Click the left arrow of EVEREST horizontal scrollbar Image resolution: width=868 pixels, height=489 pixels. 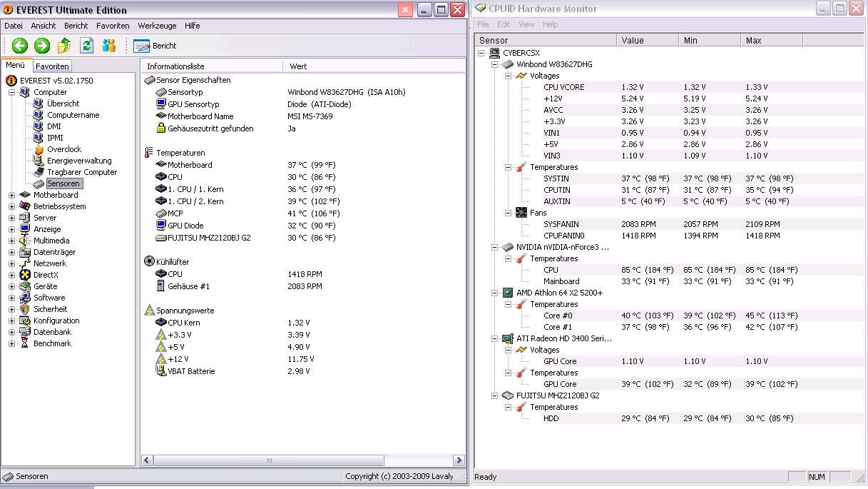click(x=148, y=461)
